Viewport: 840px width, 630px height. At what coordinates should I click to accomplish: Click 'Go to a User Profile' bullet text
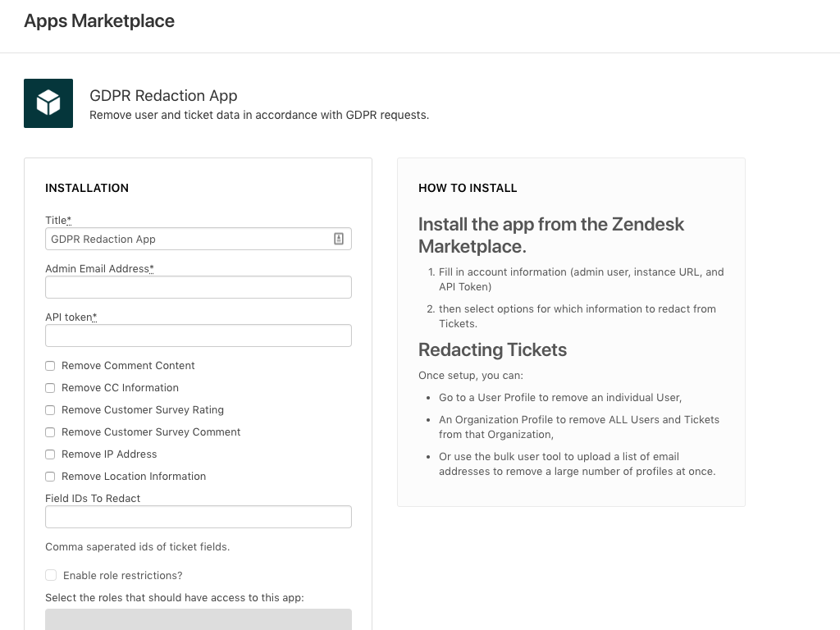[559, 398]
